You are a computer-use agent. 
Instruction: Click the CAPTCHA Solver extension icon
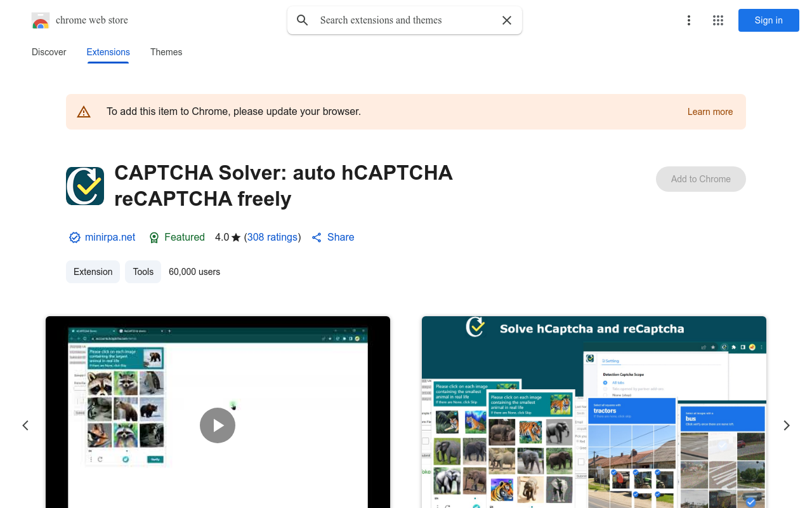tap(85, 186)
